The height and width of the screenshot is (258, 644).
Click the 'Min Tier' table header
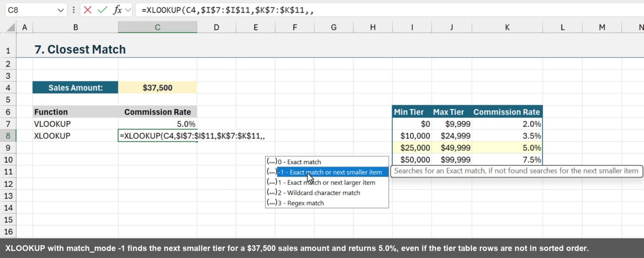(x=412, y=112)
